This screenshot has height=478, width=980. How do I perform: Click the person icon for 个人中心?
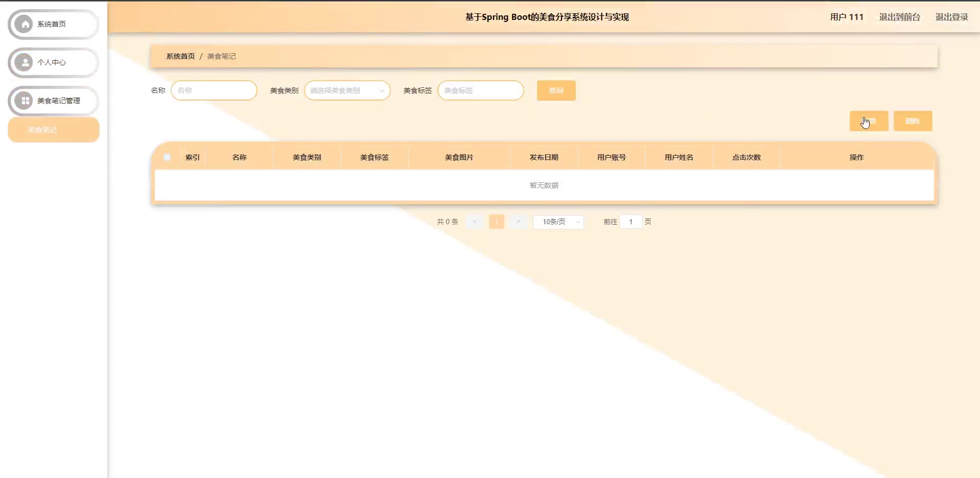(24, 62)
